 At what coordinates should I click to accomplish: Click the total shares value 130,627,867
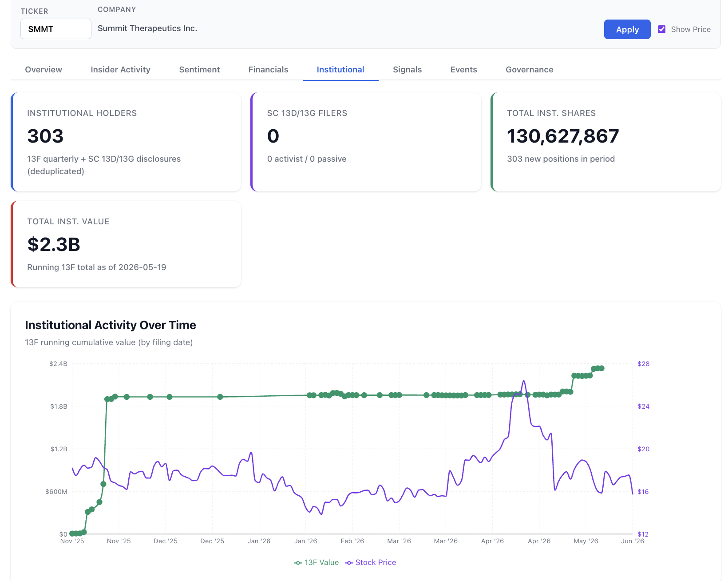tap(563, 136)
